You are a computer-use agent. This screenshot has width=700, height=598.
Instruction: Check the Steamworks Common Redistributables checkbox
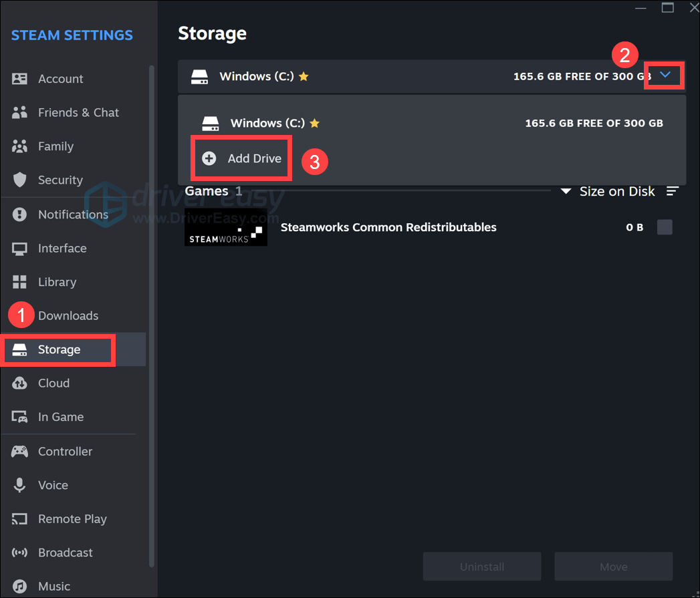665,227
